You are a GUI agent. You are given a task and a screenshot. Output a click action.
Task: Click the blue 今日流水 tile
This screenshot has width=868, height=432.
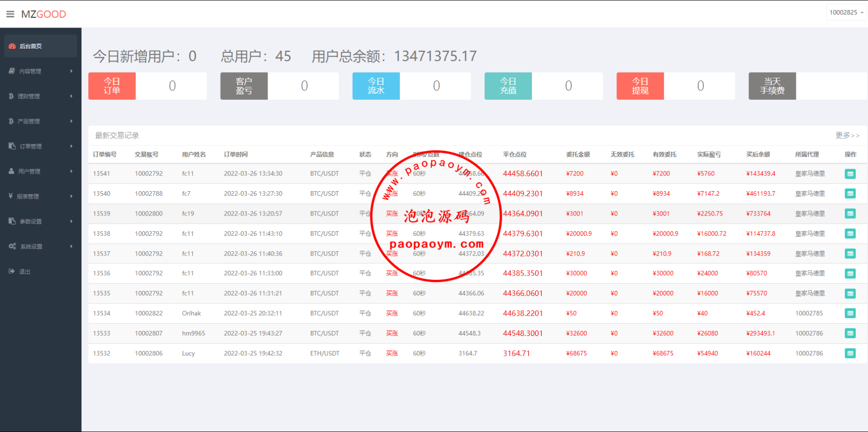pyautogui.click(x=376, y=86)
